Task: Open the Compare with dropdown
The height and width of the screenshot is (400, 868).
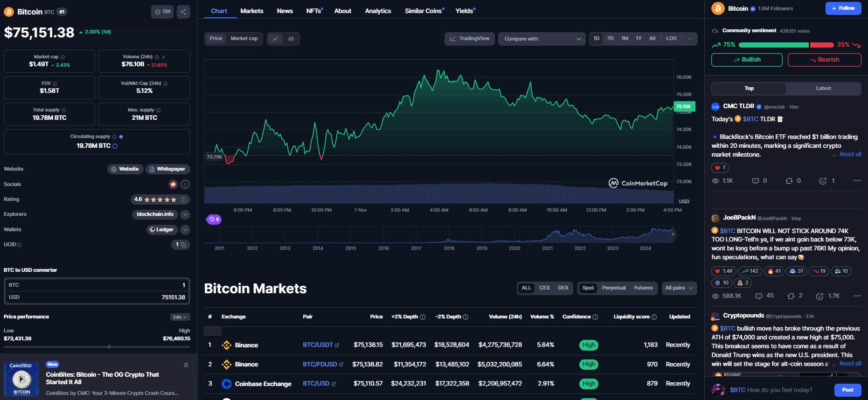Action: 542,39
